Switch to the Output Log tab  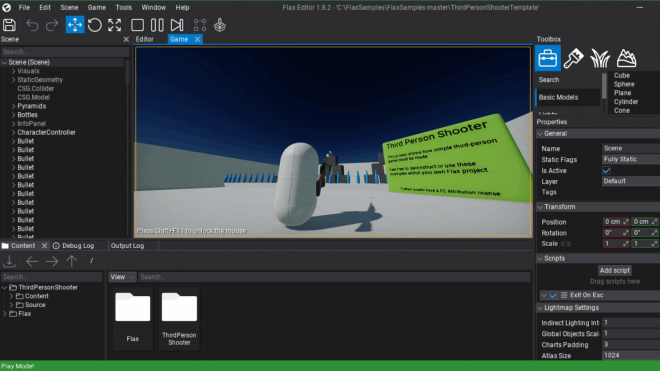coord(127,246)
